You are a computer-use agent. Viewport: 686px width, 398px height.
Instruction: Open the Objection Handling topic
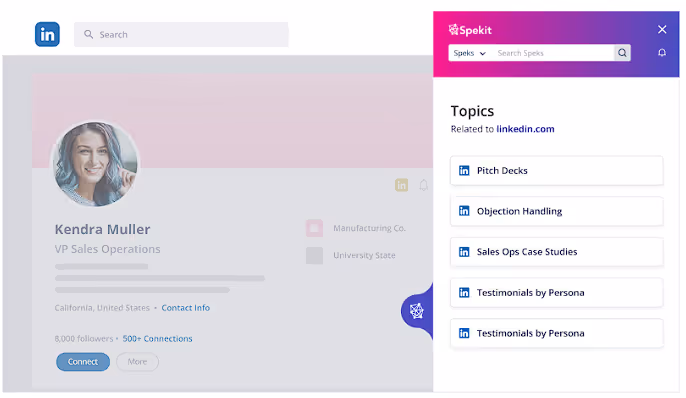point(556,211)
